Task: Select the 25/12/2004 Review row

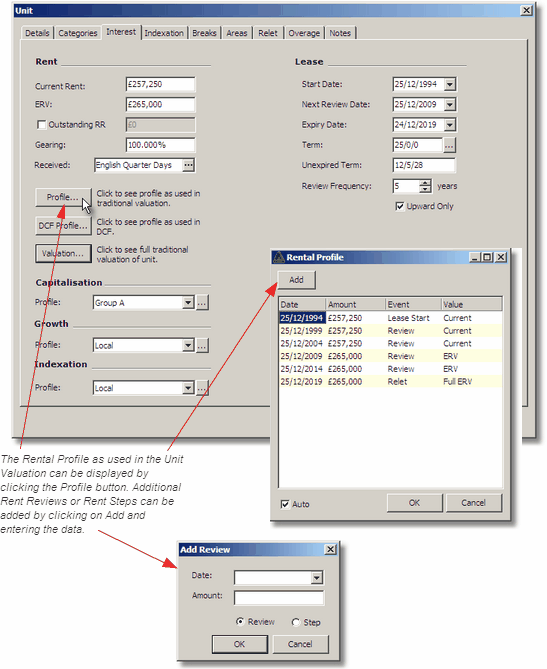Action: click(x=390, y=343)
